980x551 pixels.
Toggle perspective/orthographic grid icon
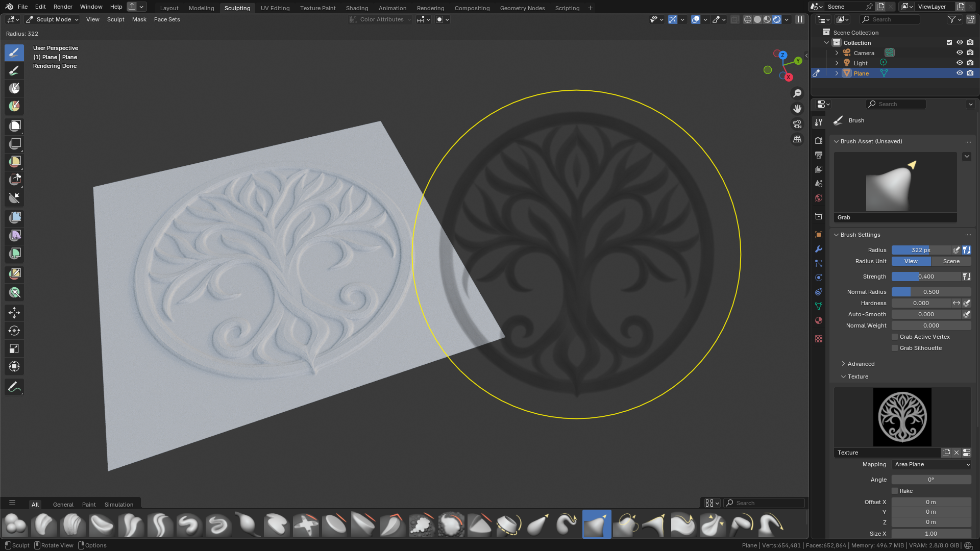pyautogui.click(x=797, y=139)
